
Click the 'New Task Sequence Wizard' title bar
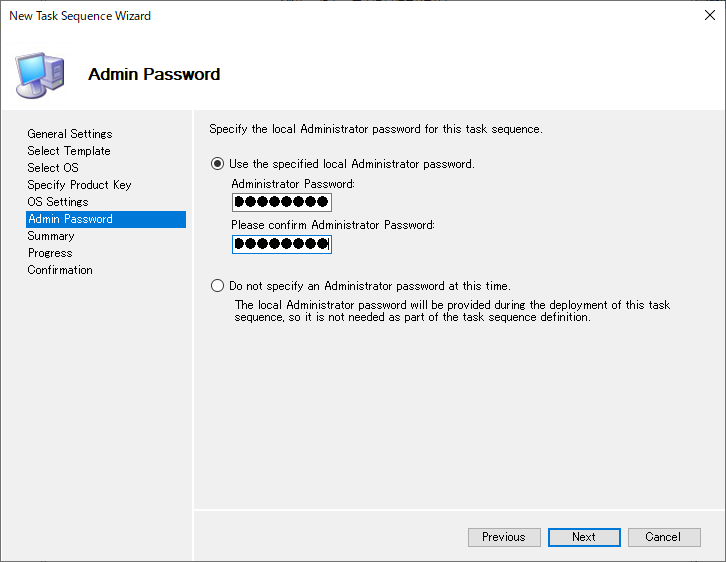(300, 16)
